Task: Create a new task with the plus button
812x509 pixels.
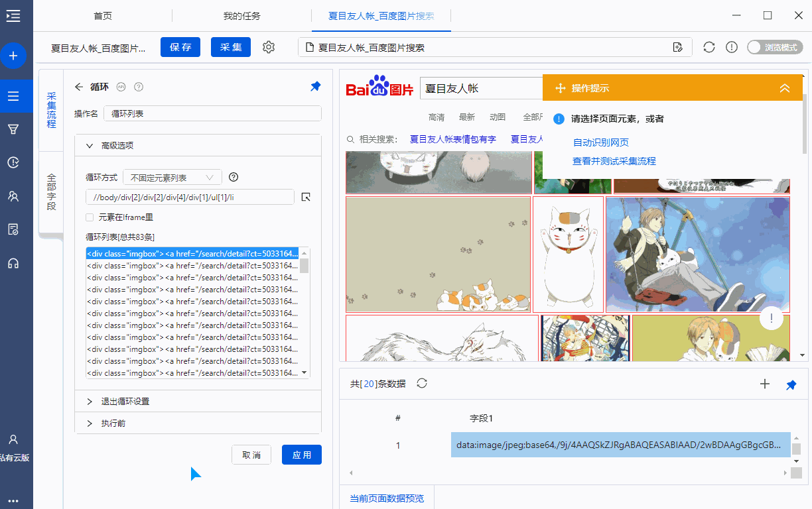Action: point(13,56)
